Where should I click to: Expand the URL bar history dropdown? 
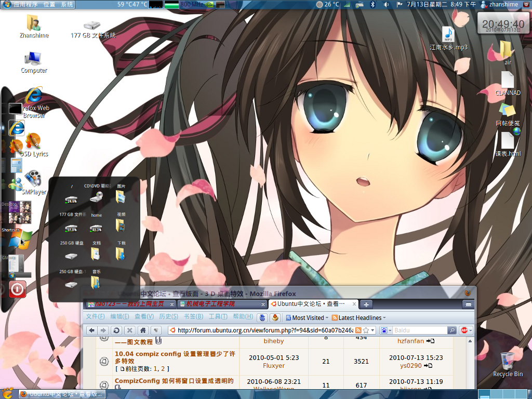point(373,330)
